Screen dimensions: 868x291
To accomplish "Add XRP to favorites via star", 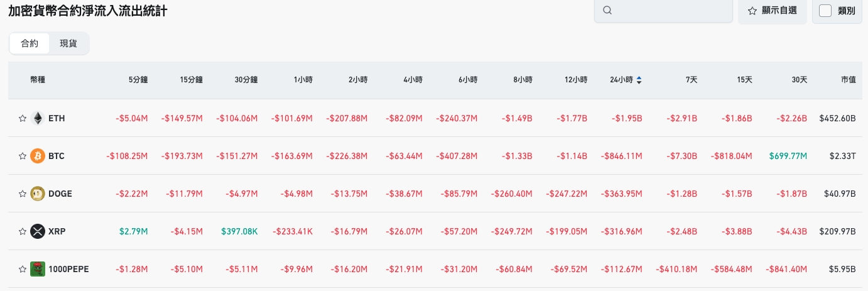I will coord(23,231).
